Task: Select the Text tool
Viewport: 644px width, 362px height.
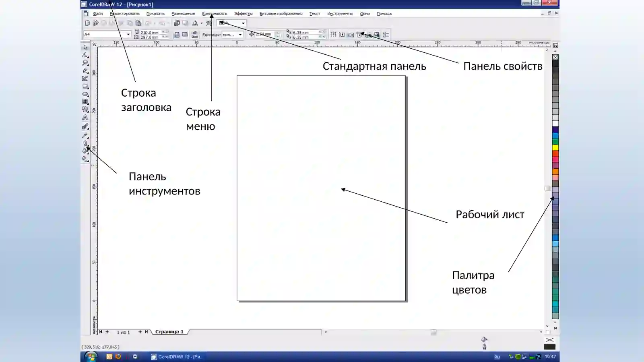Action: 85,118
